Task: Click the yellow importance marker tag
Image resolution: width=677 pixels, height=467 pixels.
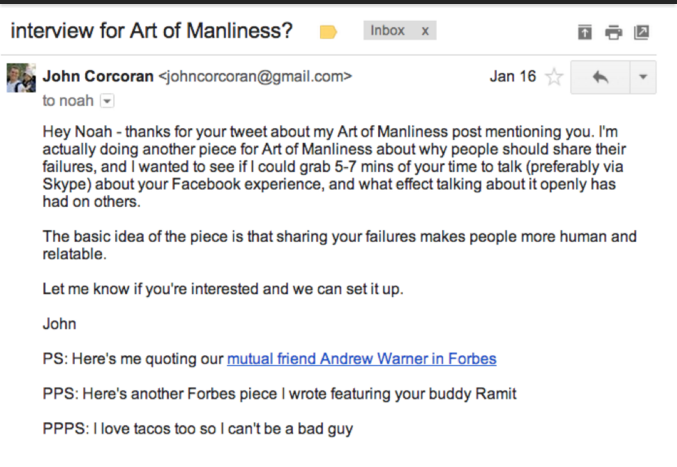Action: point(328,32)
